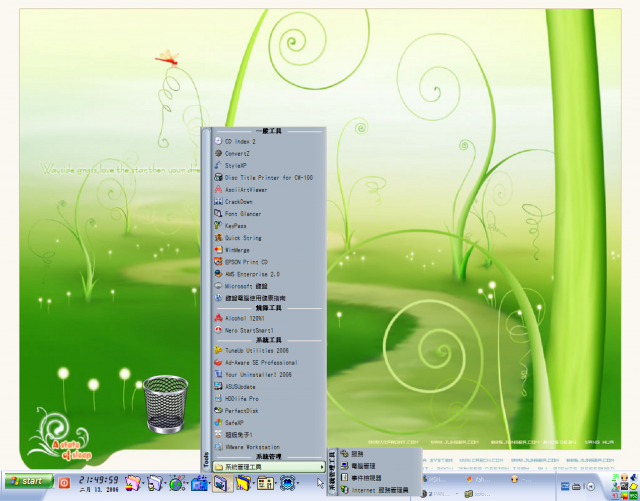The width and height of the screenshot is (640, 501).
Task: Open the yellow folders toolbar icon
Action: click(x=243, y=483)
